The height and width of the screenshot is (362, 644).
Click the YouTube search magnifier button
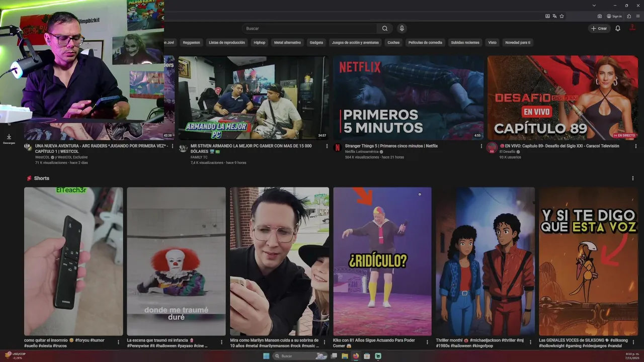coord(385,29)
